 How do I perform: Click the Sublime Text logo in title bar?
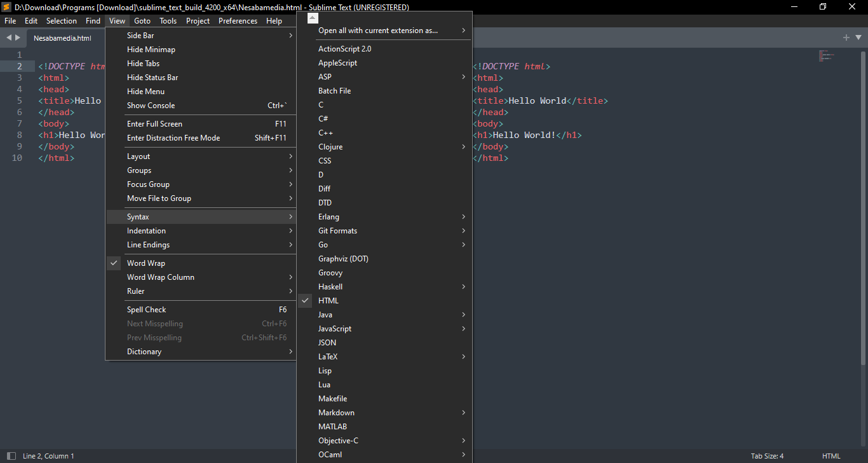tap(7, 7)
